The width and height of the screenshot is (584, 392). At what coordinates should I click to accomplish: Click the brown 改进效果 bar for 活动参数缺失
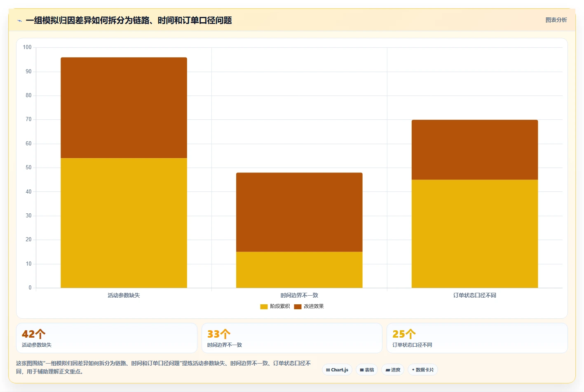coord(124,107)
